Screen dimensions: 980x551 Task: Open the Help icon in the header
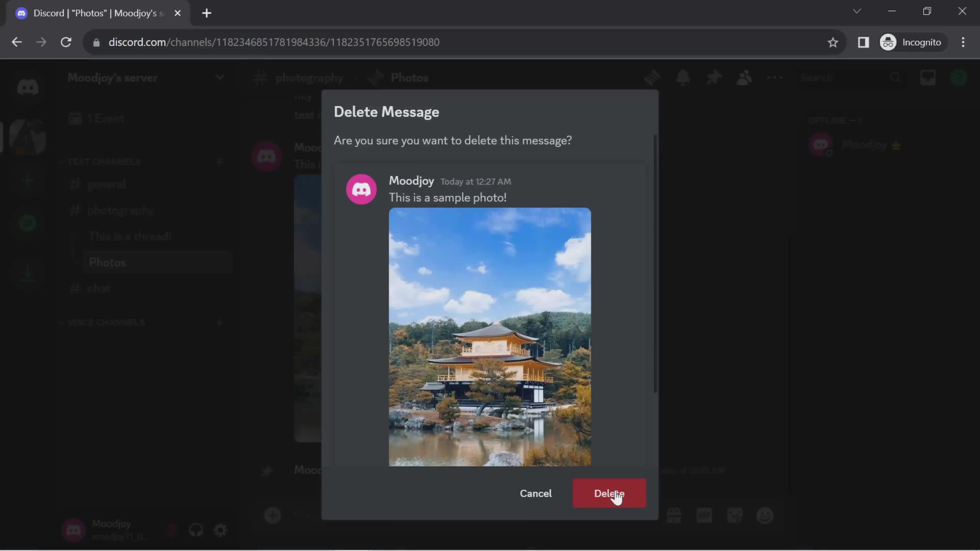[x=958, y=78]
